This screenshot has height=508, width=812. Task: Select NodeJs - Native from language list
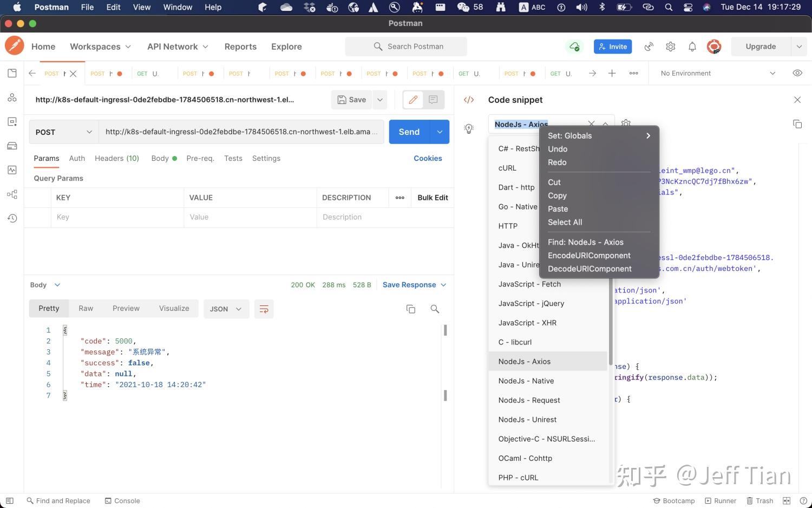pyautogui.click(x=548, y=381)
